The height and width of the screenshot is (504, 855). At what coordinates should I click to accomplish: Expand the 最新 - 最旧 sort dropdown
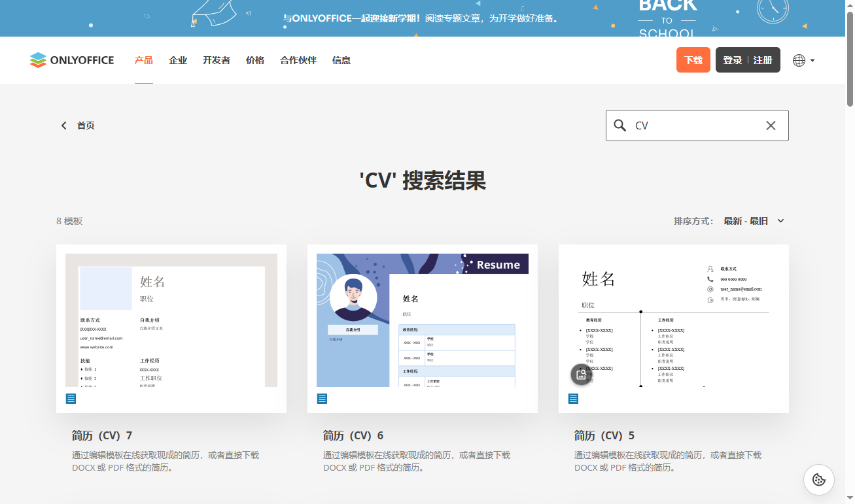(754, 221)
